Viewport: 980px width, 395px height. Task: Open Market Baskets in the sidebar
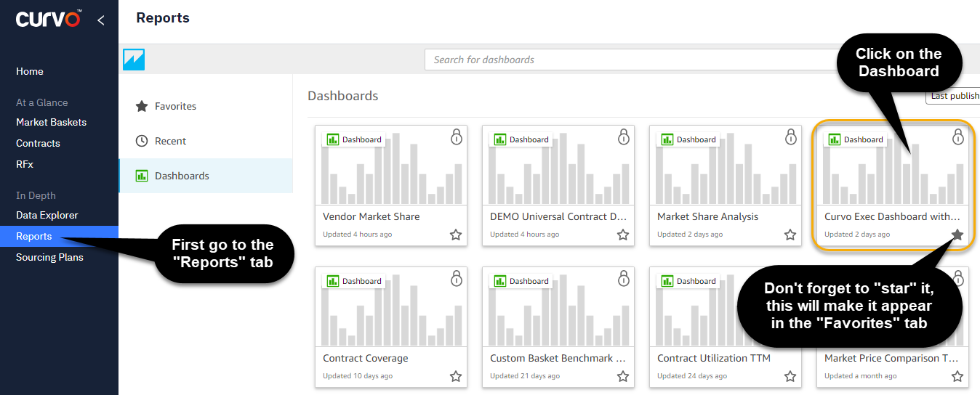click(51, 122)
